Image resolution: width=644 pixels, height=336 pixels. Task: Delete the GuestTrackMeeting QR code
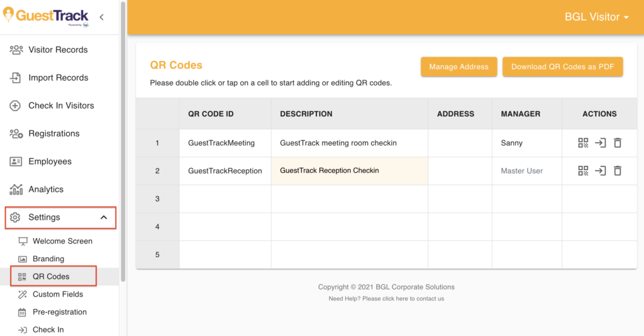click(x=618, y=143)
